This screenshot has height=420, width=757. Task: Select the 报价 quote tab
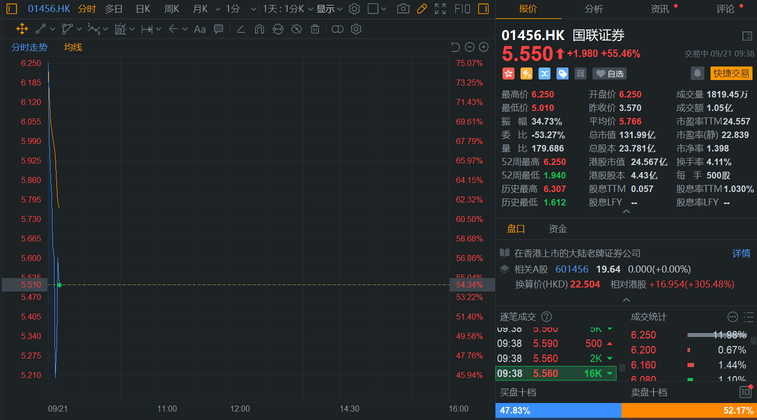(x=528, y=9)
